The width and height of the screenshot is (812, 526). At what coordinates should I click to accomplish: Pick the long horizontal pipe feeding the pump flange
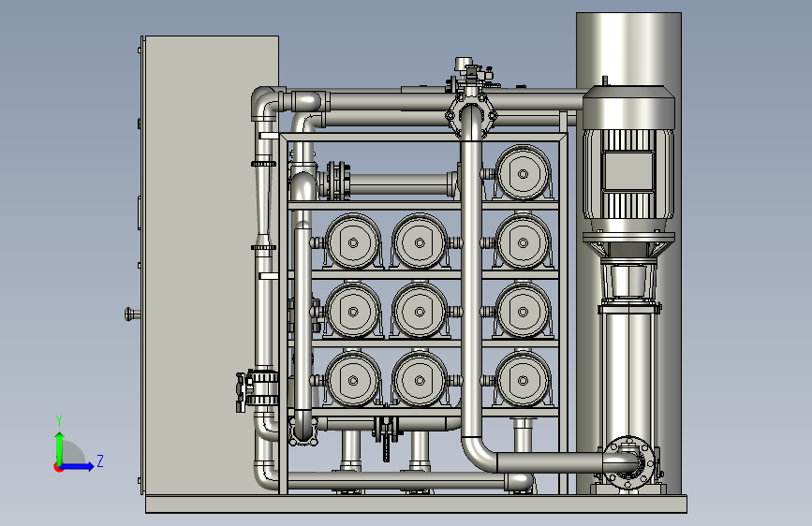[x=549, y=462]
